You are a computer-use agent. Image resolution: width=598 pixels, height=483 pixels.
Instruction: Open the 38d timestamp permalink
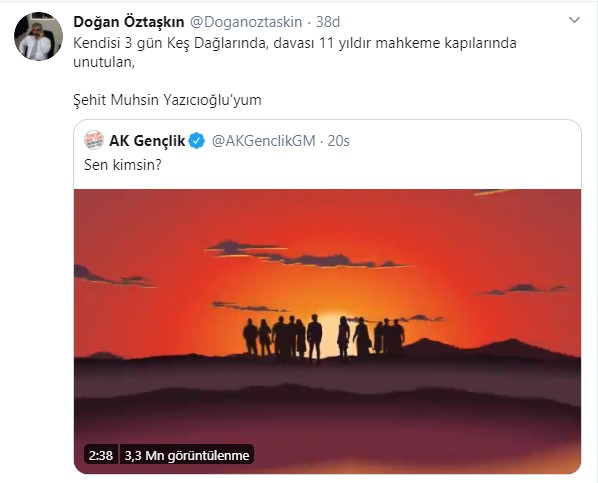(x=328, y=22)
